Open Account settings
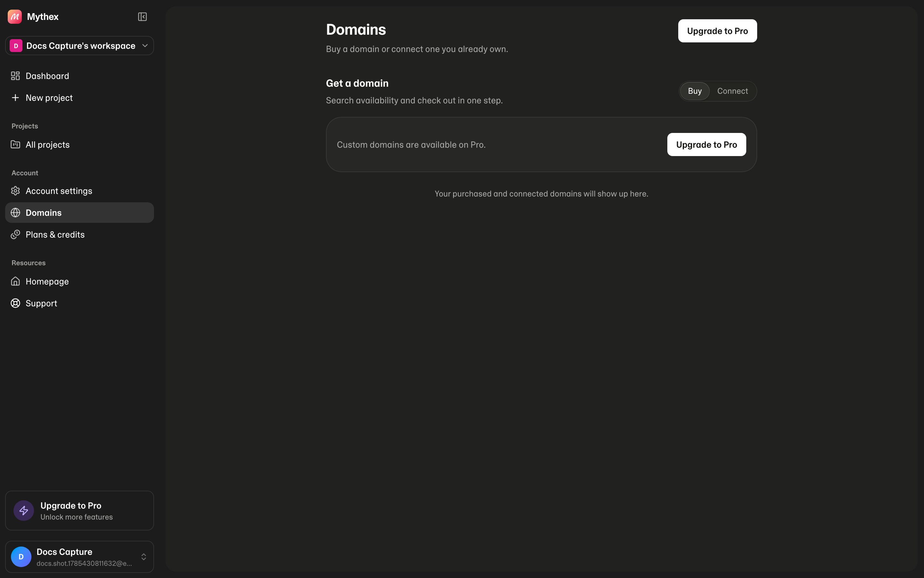The image size is (924, 578). pos(80,191)
